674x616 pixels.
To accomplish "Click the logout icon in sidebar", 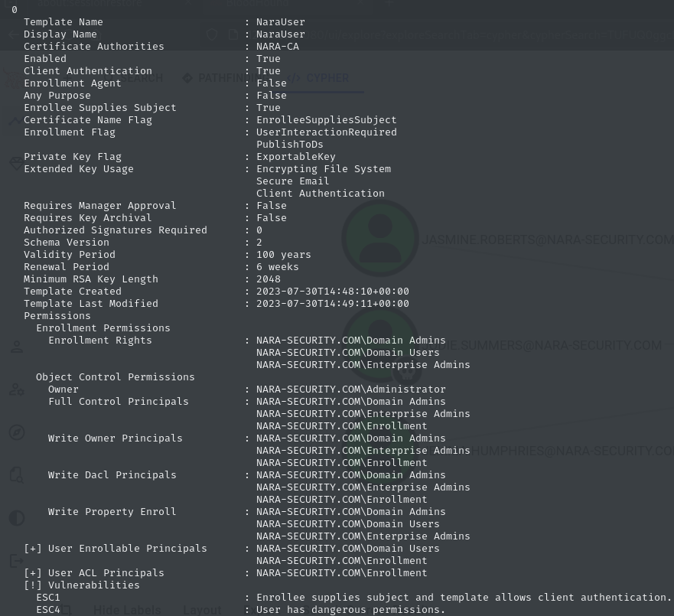I will coord(16,561).
